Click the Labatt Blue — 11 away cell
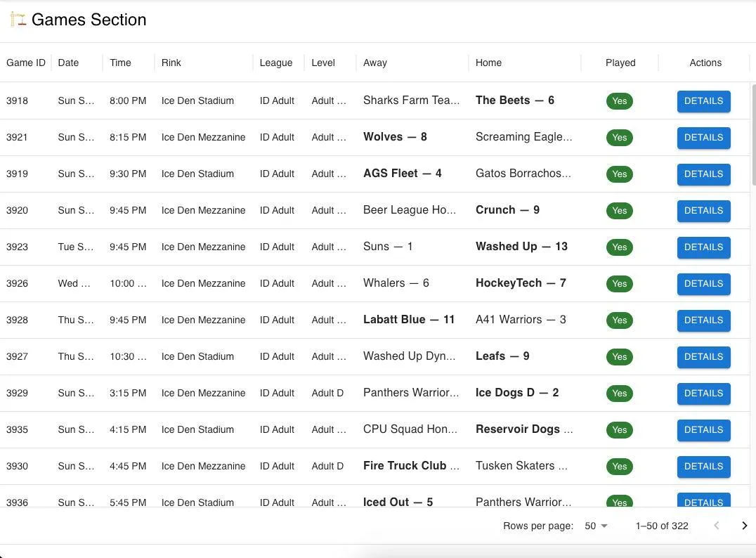This screenshot has height=558, width=756. [x=409, y=320]
